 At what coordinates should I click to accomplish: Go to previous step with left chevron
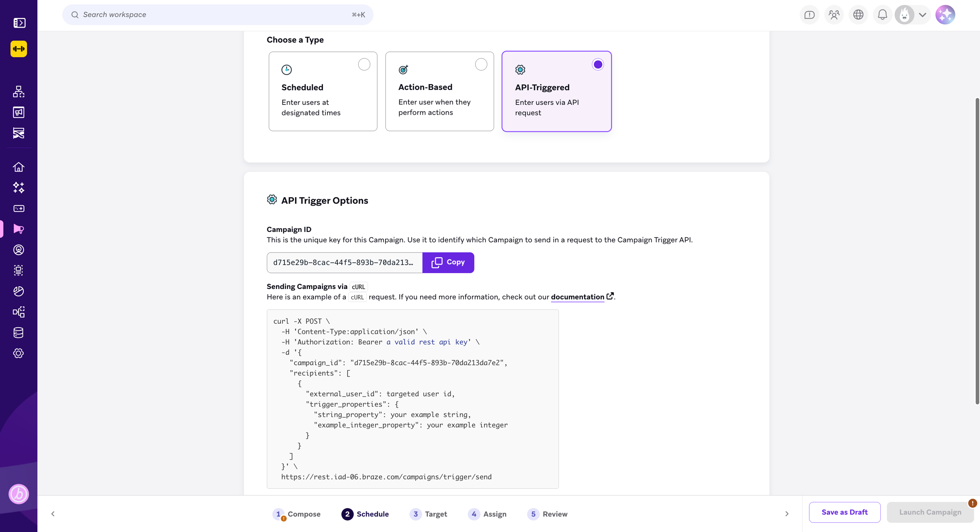click(53, 514)
